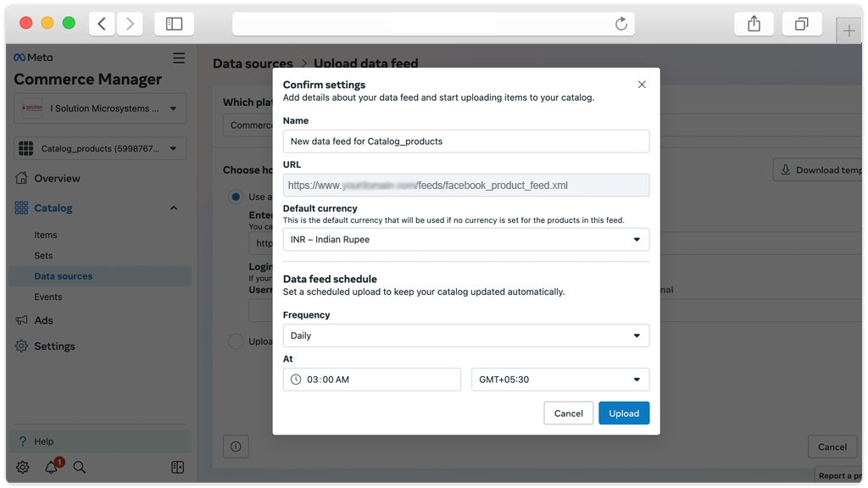Reload the page in the browser
Screen dimensions: 868x488
tap(621, 24)
